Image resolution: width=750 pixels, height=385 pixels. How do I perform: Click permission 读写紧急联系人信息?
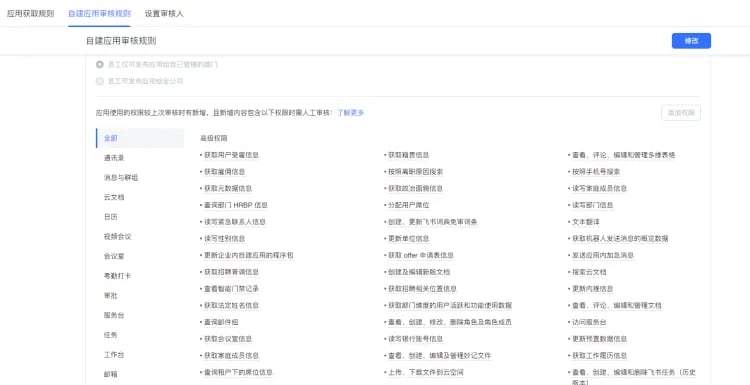pyautogui.click(x=235, y=222)
